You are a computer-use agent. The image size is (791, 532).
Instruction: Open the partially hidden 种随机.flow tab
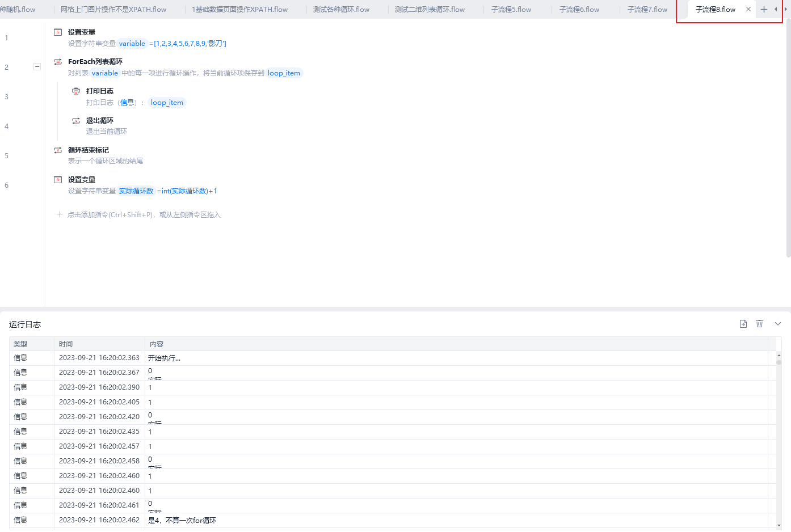(x=18, y=10)
